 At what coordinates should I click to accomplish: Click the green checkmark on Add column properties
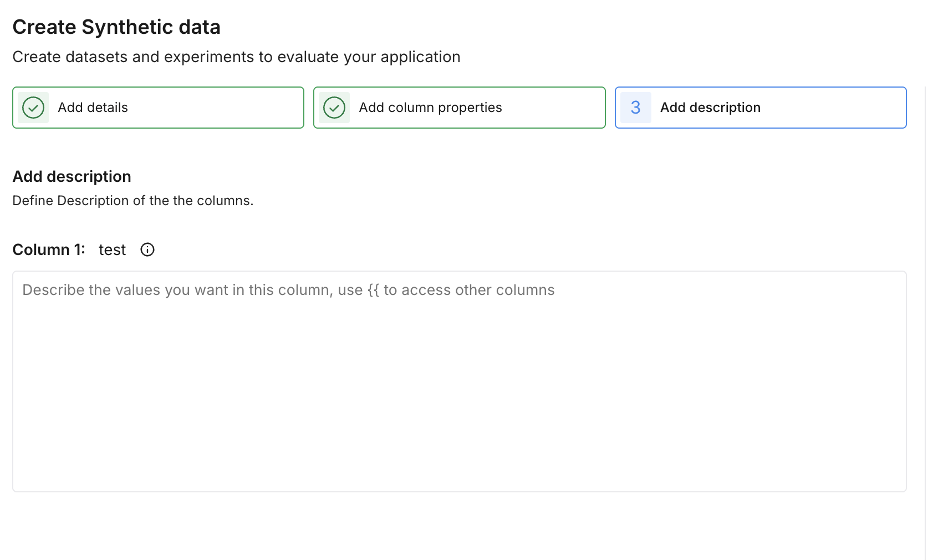coord(334,108)
